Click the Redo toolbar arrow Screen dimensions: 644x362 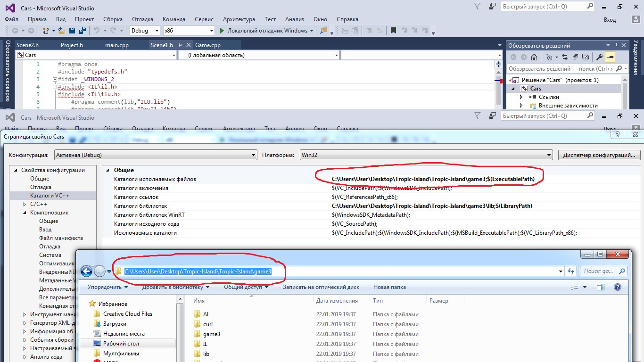coord(113,31)
